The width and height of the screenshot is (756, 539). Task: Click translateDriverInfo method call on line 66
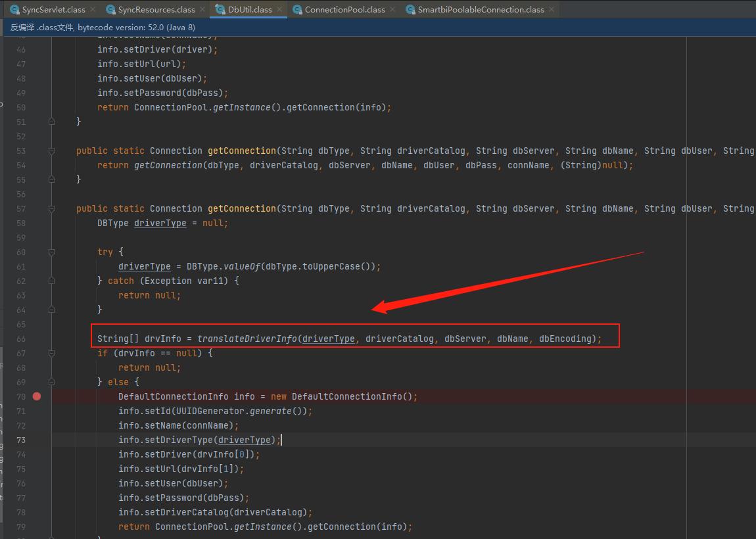click(247, 339)
